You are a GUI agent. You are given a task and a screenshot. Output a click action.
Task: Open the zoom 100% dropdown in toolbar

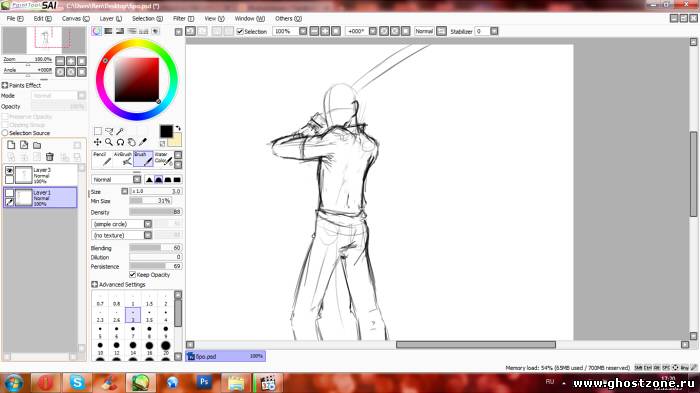pos(303,31)
